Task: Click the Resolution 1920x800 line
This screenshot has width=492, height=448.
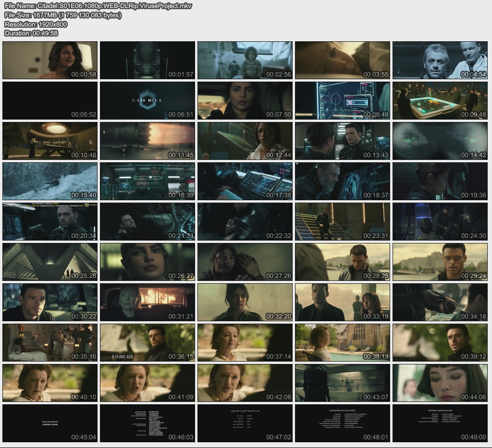Action: (36, 24)
